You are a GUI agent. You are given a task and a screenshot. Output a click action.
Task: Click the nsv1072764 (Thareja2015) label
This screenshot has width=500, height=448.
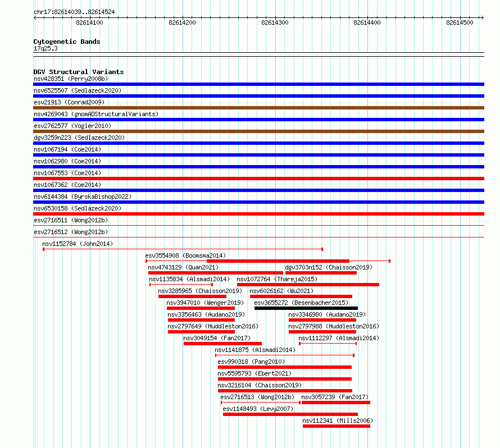click(277, 279)
